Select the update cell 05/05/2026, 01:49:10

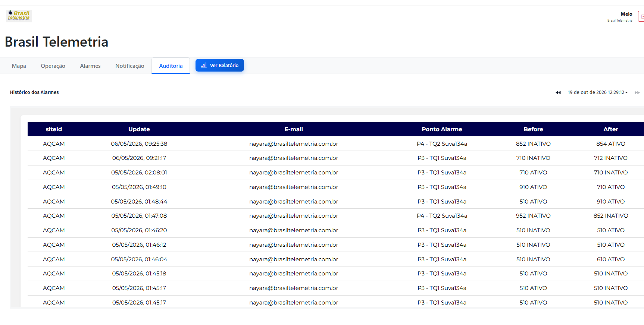coord(139,187)
